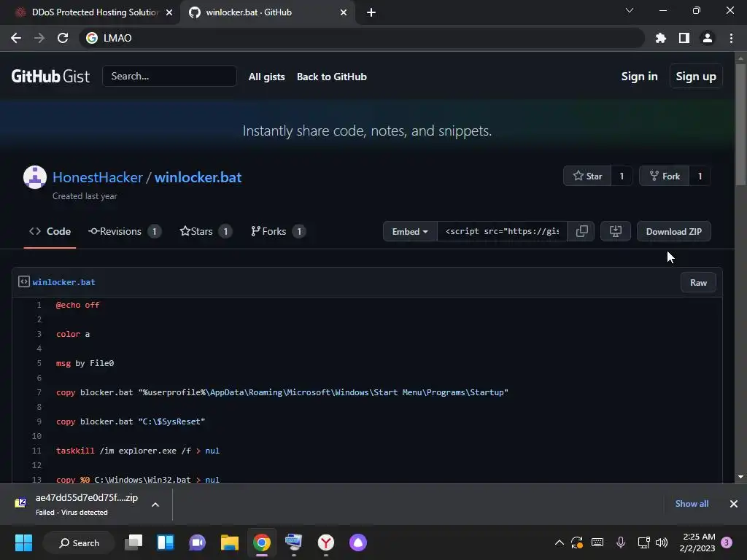Open the notification badge showing 3

click(727, 542)
